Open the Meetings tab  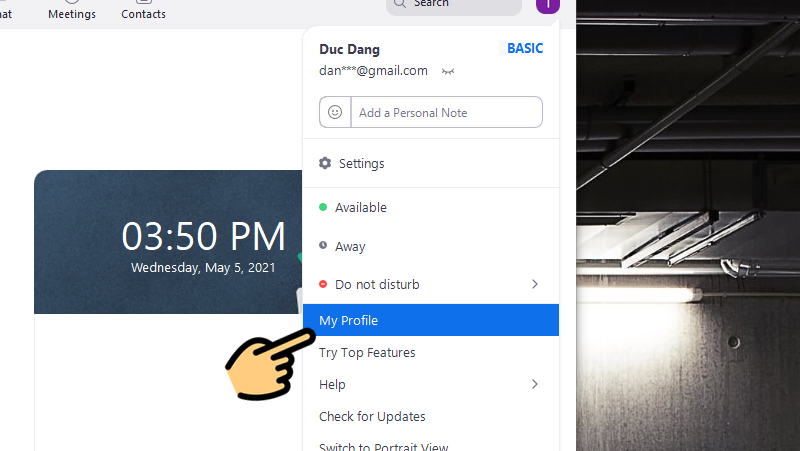coord(72,13)
